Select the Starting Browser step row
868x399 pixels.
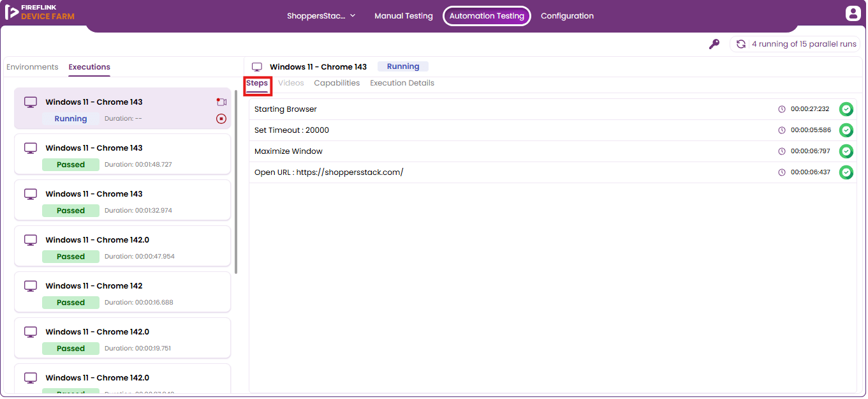[x=552, y=109]
